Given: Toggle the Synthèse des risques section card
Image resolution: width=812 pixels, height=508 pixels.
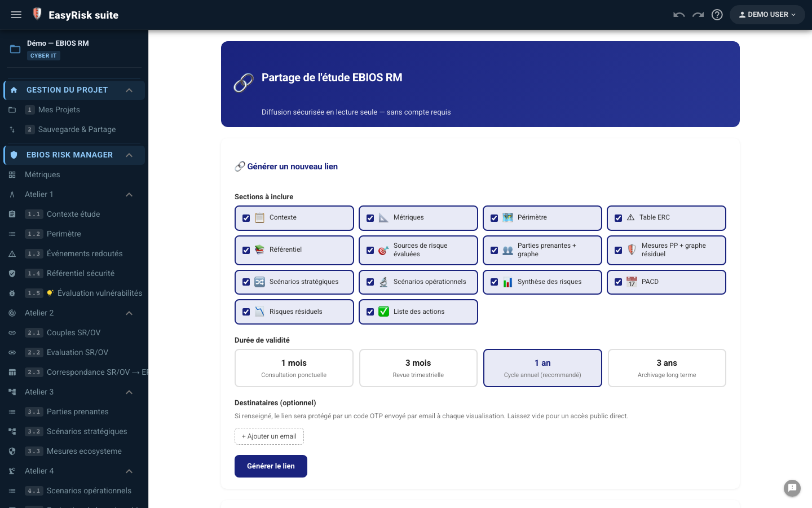Looking at the screenshot, I should pyautogui.click(x=542, y=282).
